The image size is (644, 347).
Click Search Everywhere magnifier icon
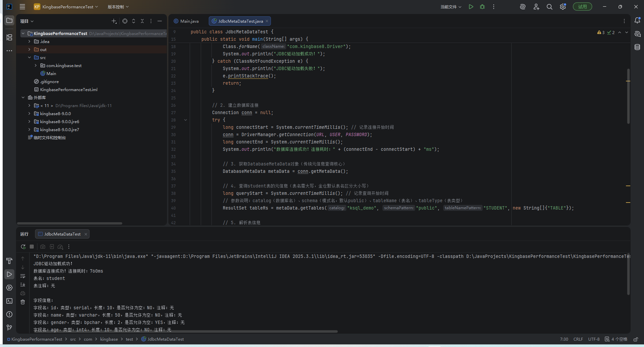(549, 7)
